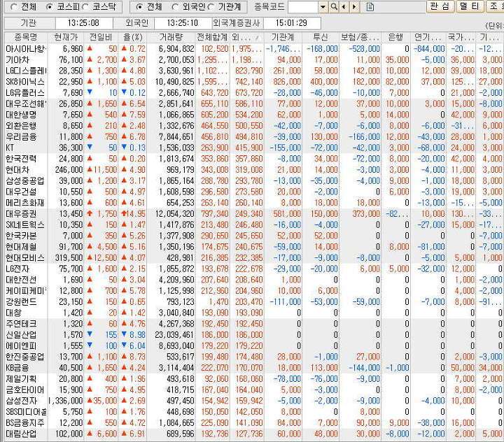Select the 현대제철 stock row
504x442 pixels.
[x=254, y=247]
